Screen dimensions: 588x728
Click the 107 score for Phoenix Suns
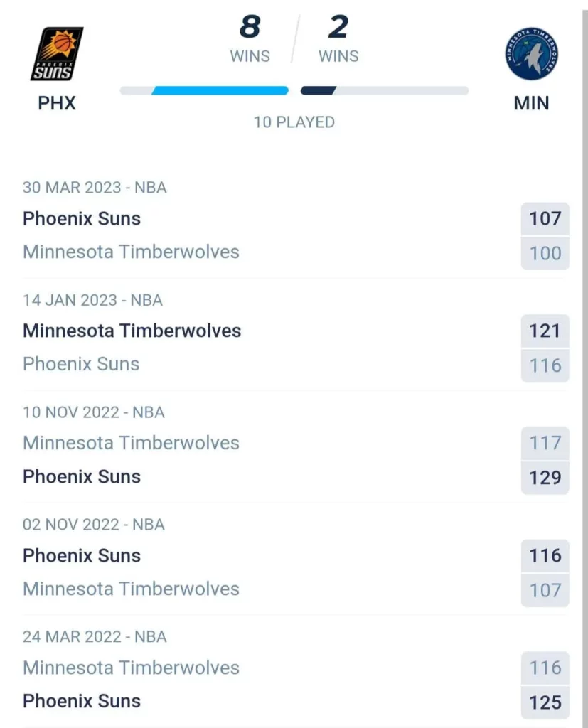[x=545, y=219]
